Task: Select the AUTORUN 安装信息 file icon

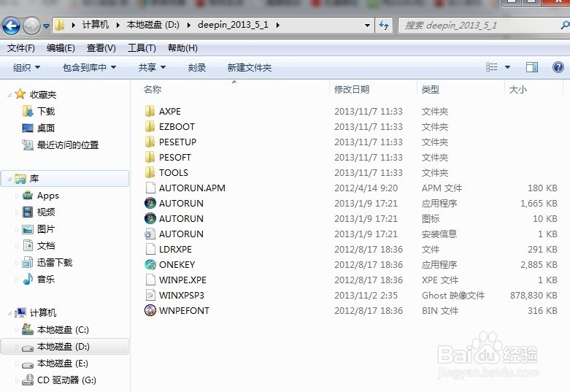Action: [150, 234]
